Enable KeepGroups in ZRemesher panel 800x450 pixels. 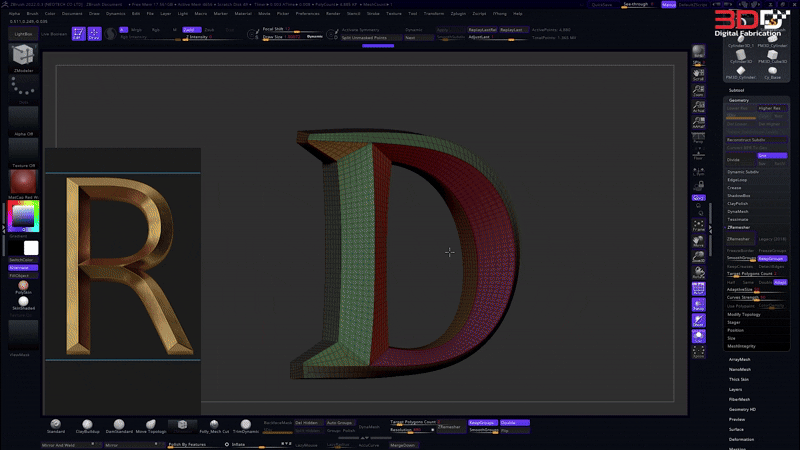point(772,258)
